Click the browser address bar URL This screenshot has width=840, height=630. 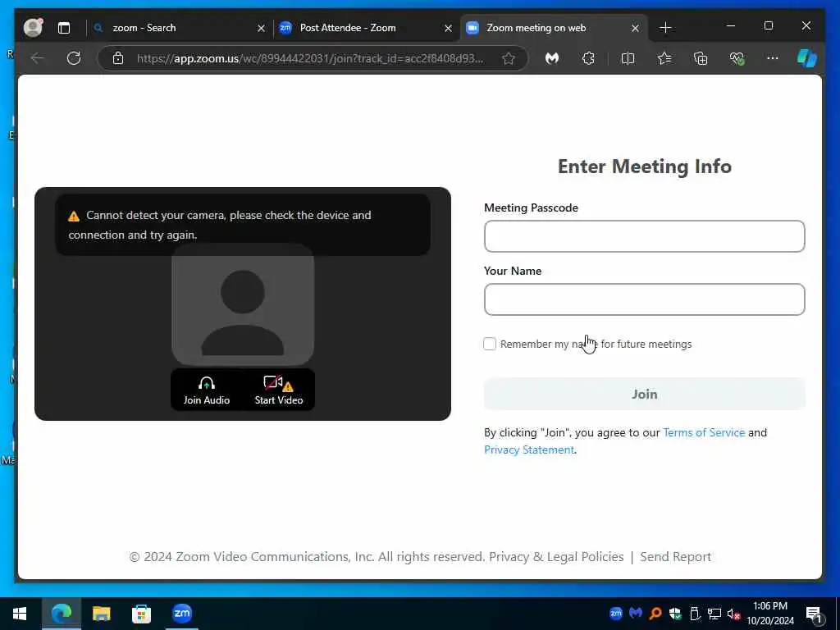[x=309, y=58]
